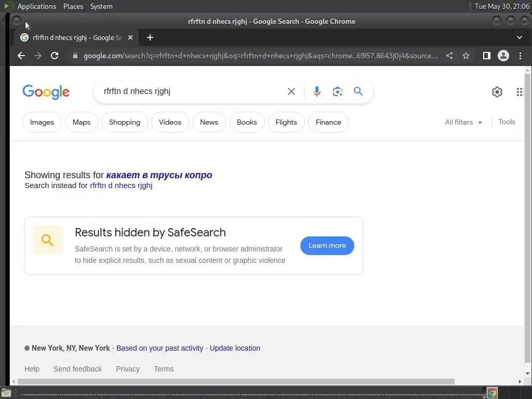Bookmark this tab with the star icon

(466, 56)
